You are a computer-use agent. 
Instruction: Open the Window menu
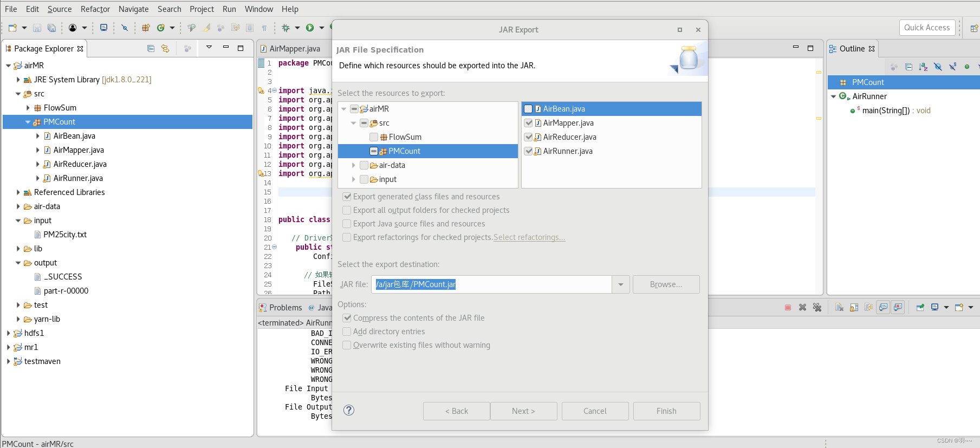tap(259, 9)
